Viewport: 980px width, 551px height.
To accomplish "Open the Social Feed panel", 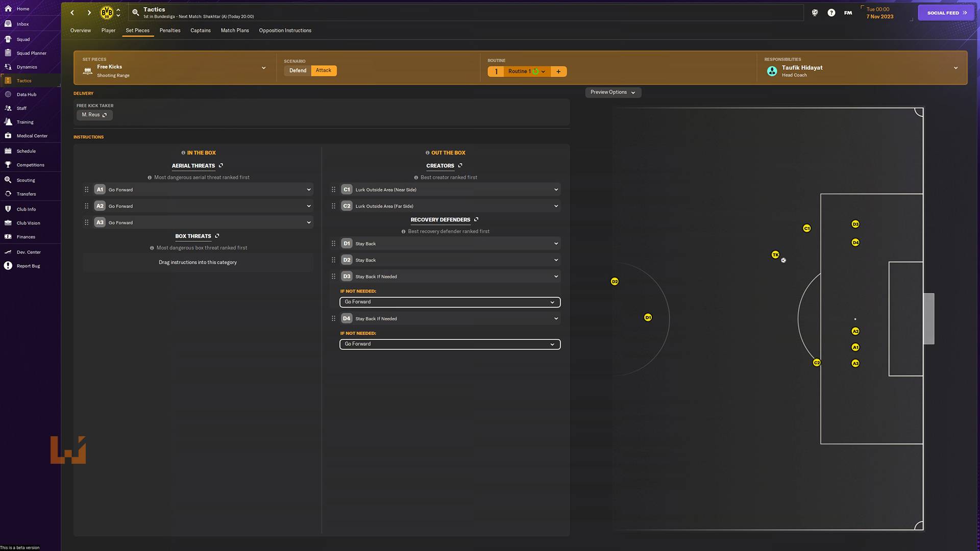I will click(x=947, y=13).
